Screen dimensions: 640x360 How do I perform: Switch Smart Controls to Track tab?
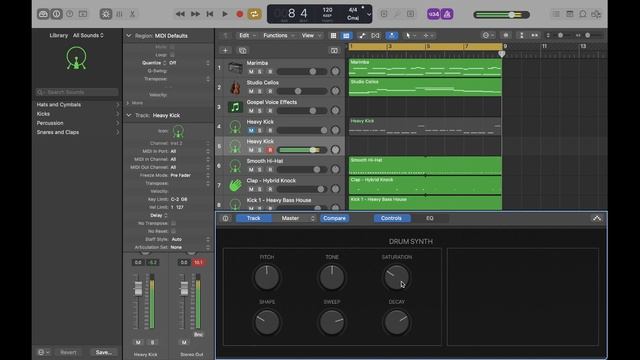[253, 218]
